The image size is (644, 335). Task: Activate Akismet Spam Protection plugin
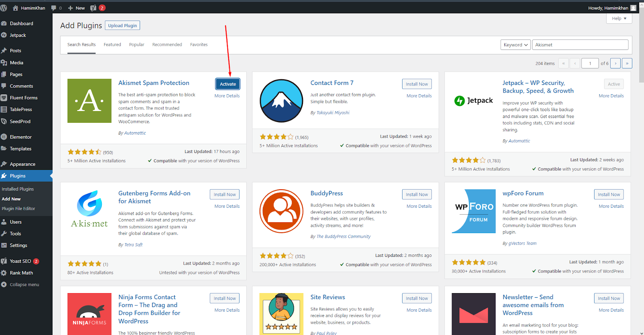228,84
